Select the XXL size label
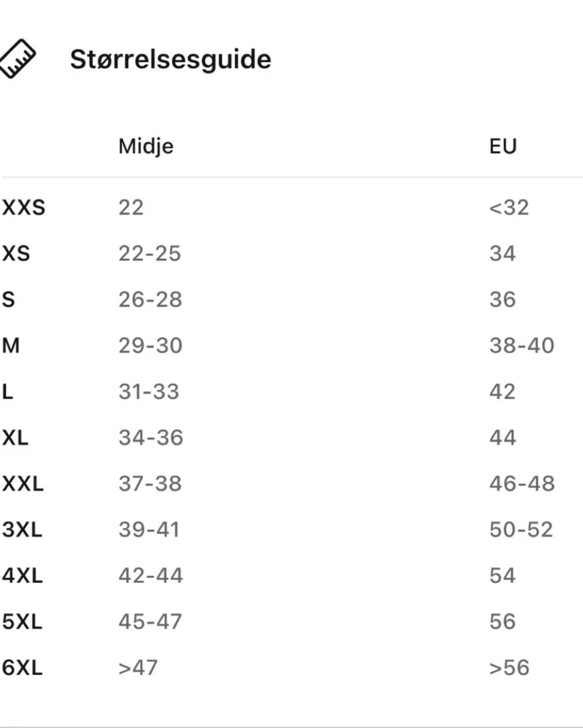Image resolution: width=583 pixels, height=728 pixels. [23, 484]
